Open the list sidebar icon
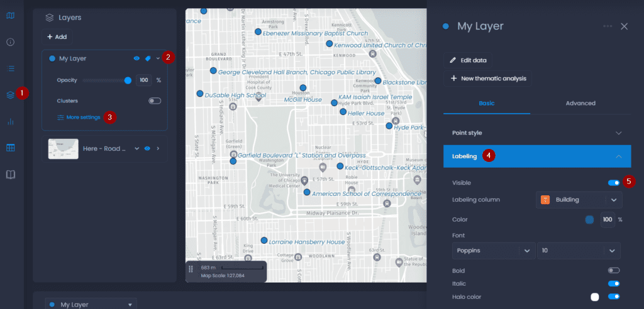Viewport: 644px width, 309px height. (x=11, y=68)
